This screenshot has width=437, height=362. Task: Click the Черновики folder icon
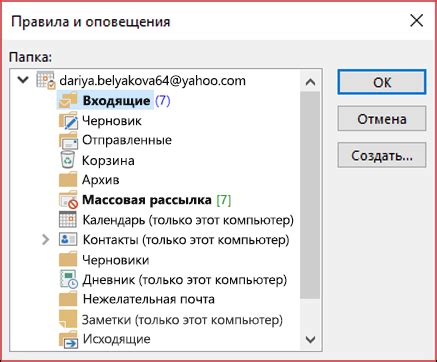click(68, 259)
